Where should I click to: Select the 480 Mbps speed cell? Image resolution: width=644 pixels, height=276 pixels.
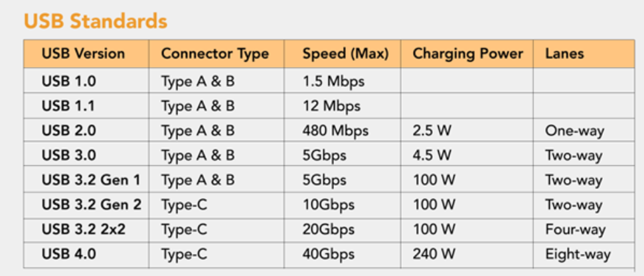coord(335,131)
